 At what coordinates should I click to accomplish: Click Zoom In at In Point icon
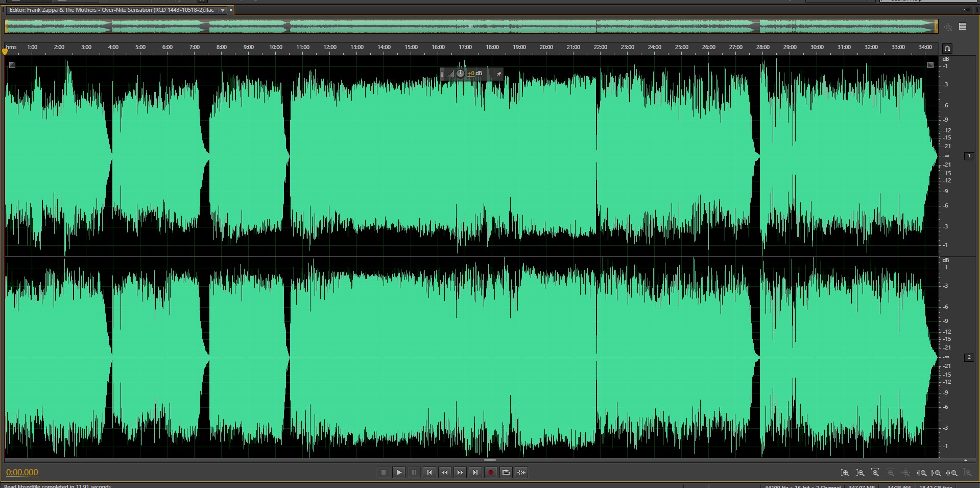[x=922, y=473]
